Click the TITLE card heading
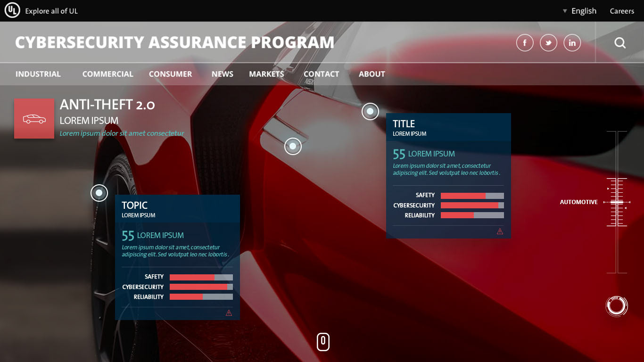 pos(404,124)
